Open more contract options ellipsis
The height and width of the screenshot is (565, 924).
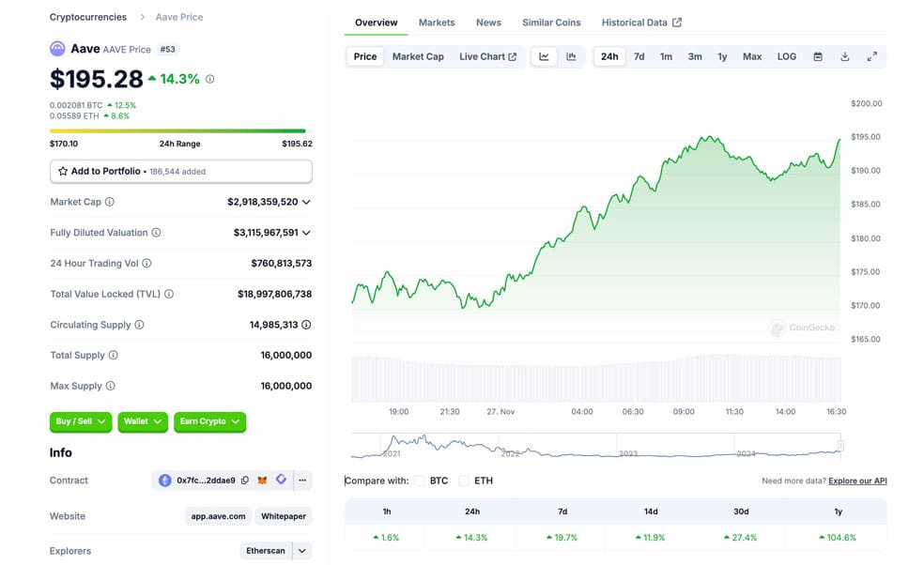coord(302,481)
